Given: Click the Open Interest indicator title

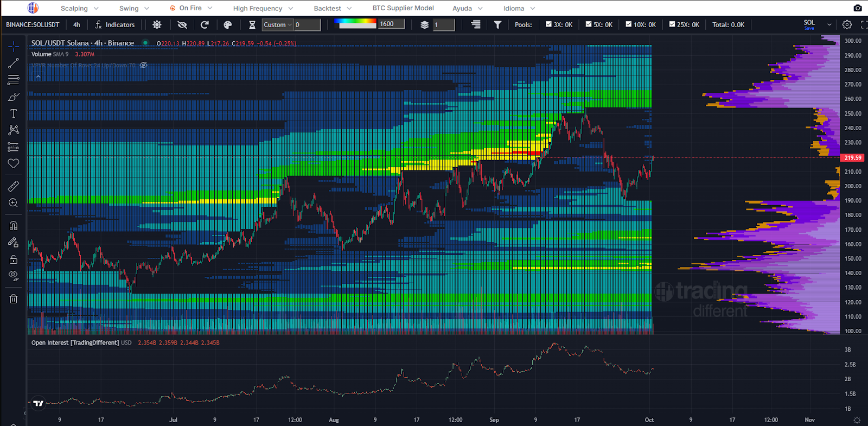Looking at the screenshot, I should coord(75,343).
